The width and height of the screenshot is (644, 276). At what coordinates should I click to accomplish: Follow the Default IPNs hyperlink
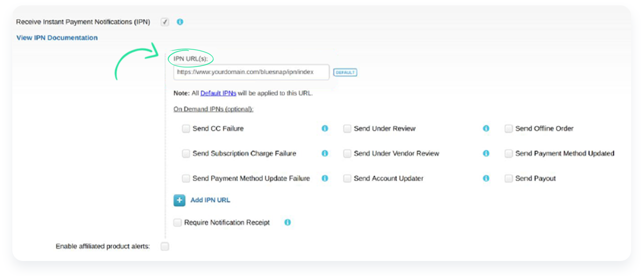[218, 93]
